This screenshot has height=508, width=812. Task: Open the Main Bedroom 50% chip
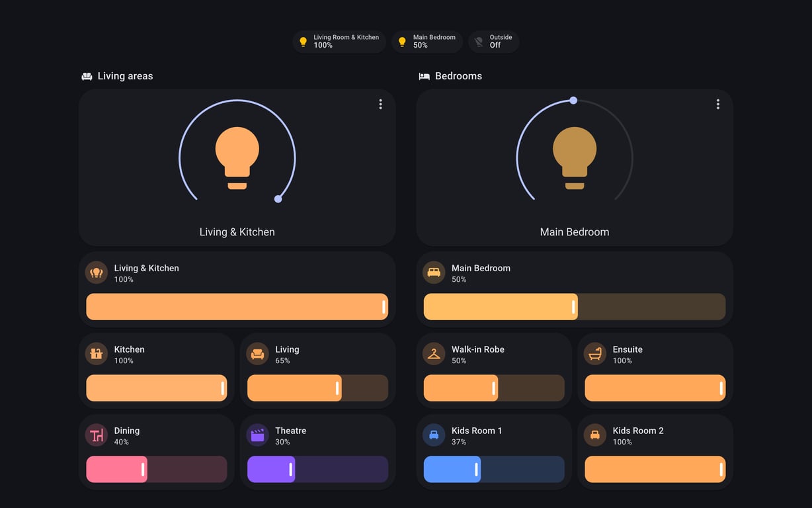tap(427, 42)
